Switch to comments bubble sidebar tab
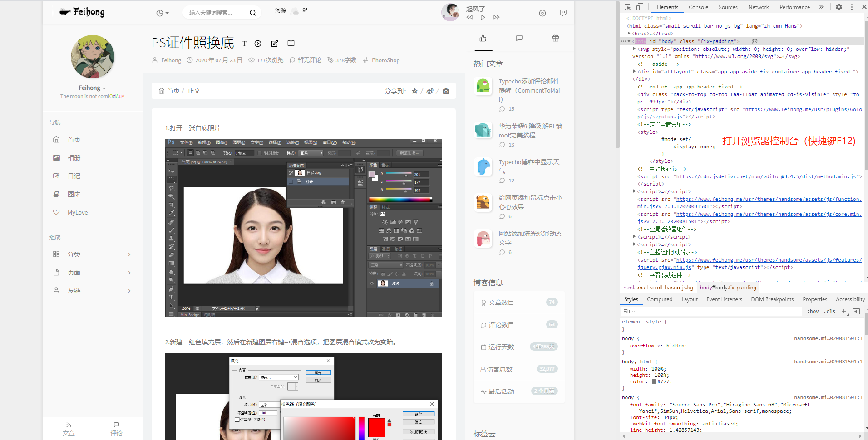Viewport: 868px width, 440px height. [519, 38]
